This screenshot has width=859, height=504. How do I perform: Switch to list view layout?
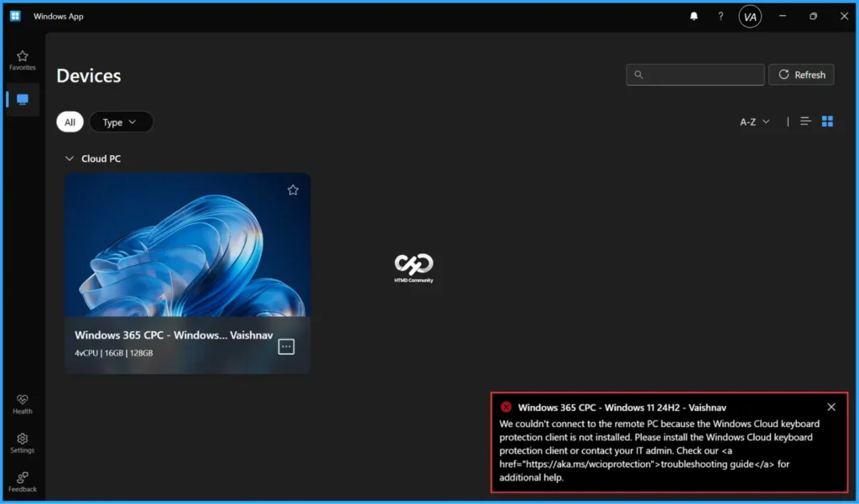pyautogui.click(x=805, y=122)
